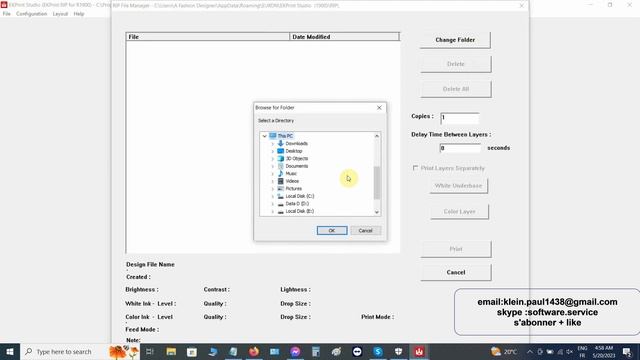Image resolution: width=640 pixels, height=360 pixels.
Task: Open Firefox from the taskbar
Action: point(254,351)
